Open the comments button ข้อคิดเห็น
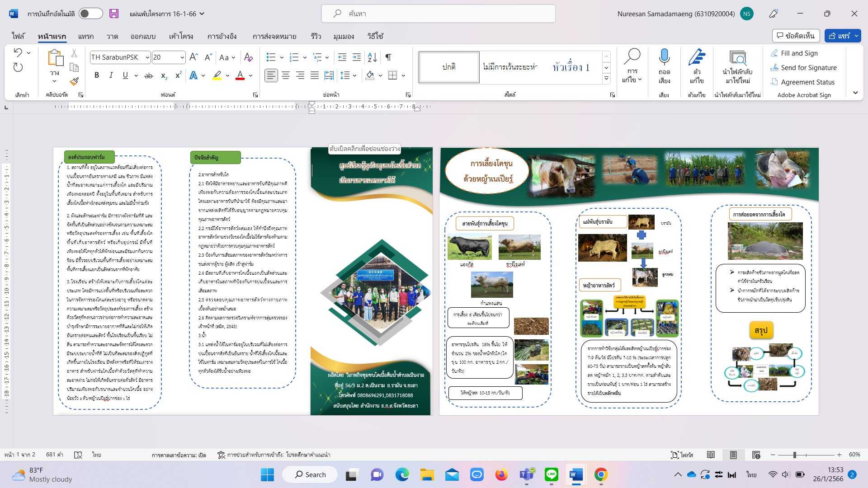Image resolution: width=868 pixels, height=488 pixels. 796,36
